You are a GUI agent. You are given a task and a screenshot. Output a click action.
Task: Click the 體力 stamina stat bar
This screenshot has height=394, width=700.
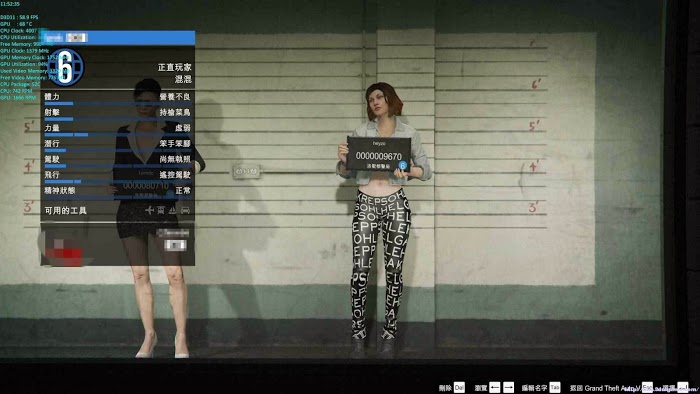coord(118,104)
